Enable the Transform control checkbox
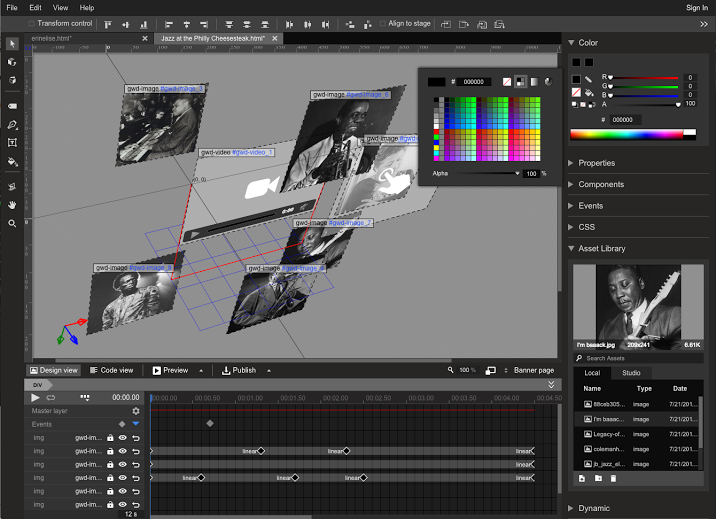Viewport: 716px width, 519px height. (x=32, y=23)
